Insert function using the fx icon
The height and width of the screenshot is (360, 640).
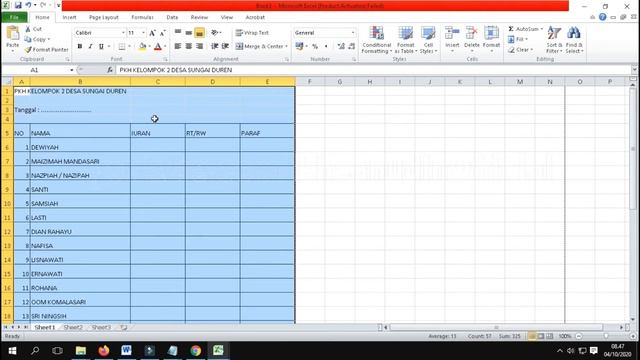(x=110, y=70)
